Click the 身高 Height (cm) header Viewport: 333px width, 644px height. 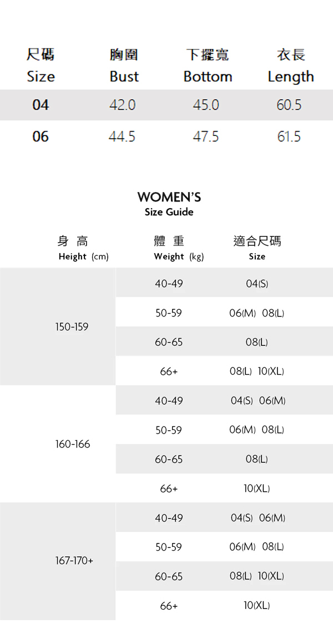83,248
